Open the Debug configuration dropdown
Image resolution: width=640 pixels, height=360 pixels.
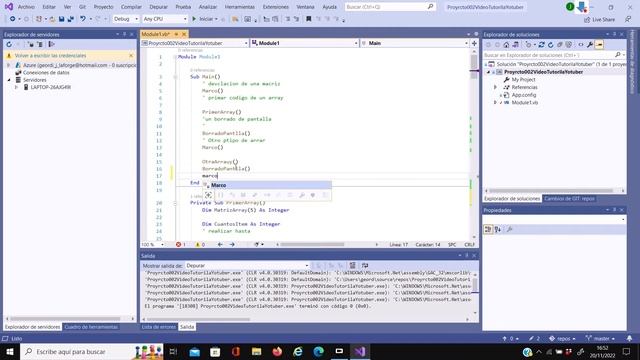(x=126, y=19)
